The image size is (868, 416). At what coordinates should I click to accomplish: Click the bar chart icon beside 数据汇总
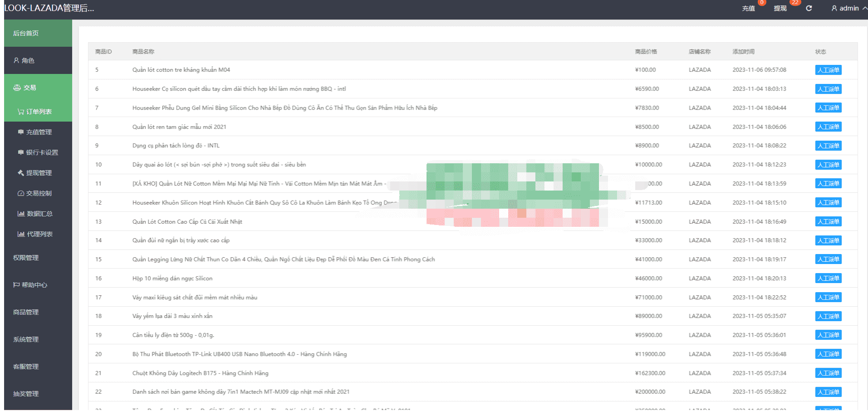coord(20,214)
